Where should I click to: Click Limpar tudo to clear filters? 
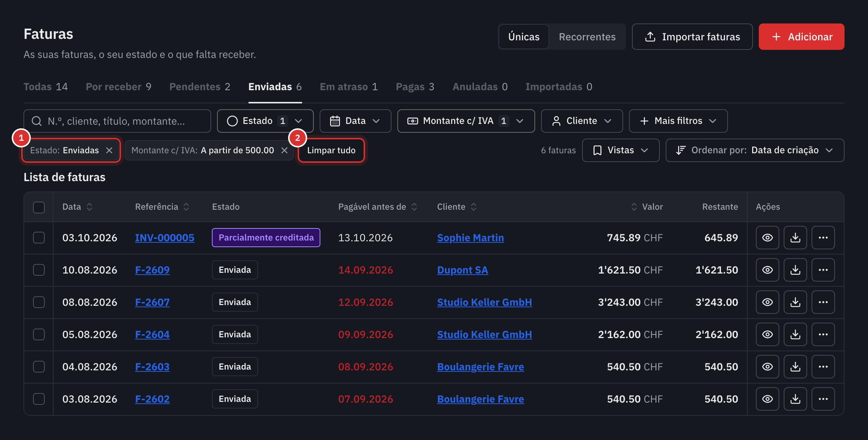tap(331, 150)
